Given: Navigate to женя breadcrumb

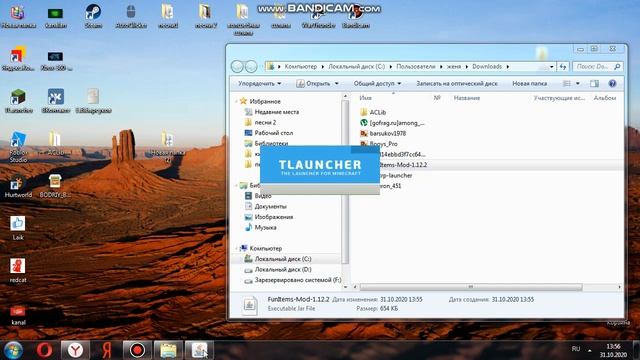Looking at the screenshot, I should coord(453,67).
